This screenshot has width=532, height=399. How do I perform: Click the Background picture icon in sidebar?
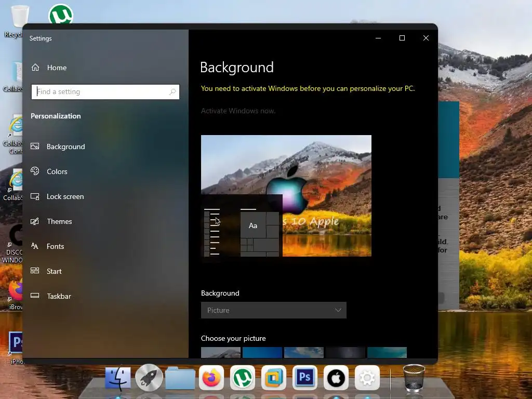[35, 146]
